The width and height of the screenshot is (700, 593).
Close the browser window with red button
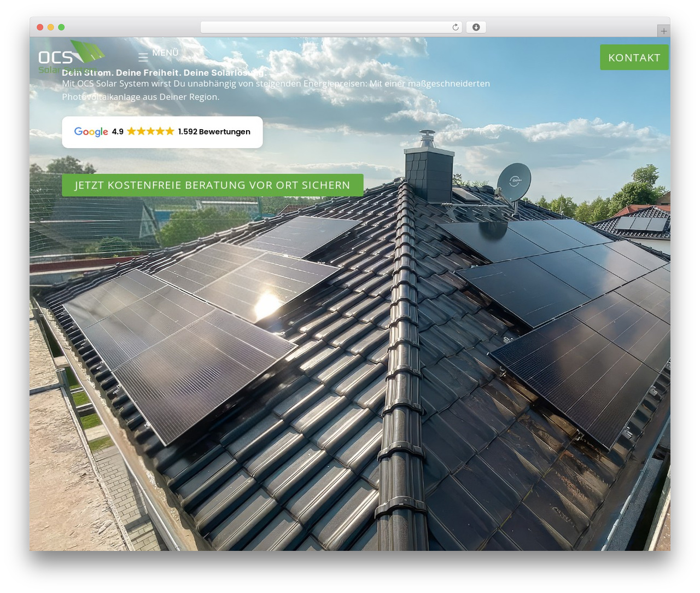point(40,27)
